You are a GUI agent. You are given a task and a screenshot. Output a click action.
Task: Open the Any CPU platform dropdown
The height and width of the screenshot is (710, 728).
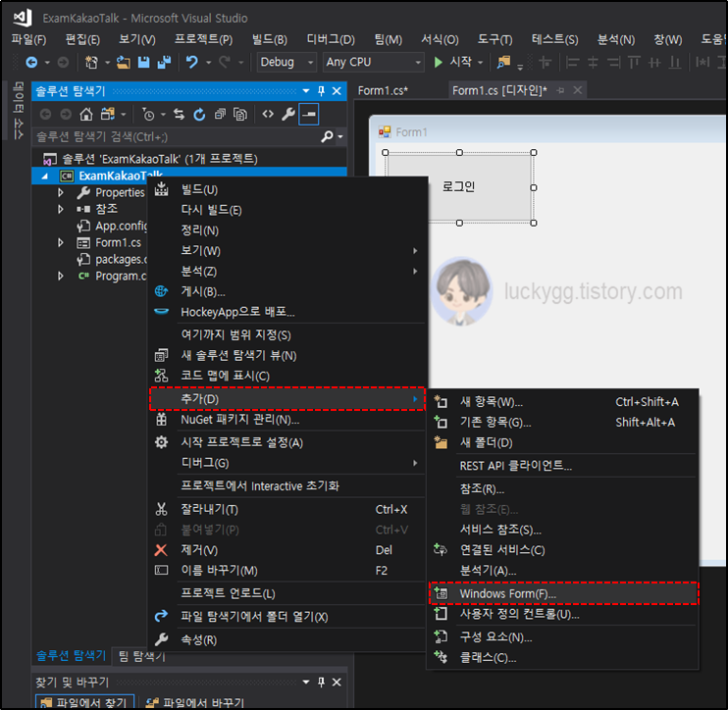click(x=373, y=62)
